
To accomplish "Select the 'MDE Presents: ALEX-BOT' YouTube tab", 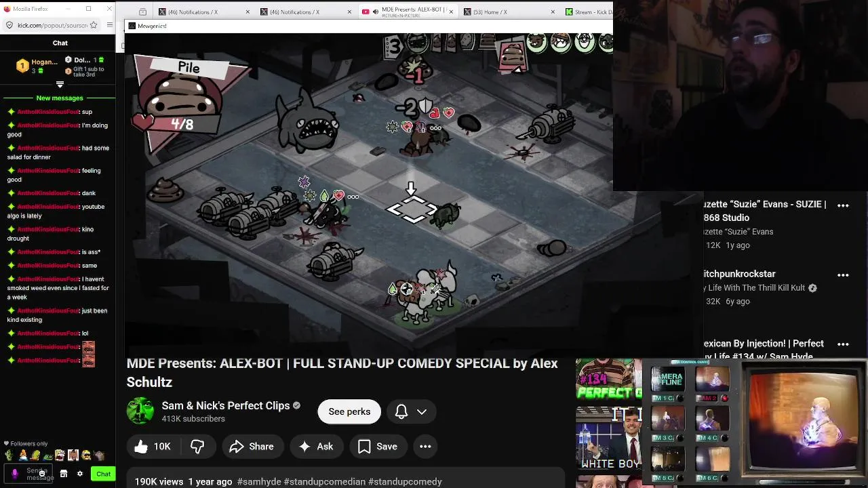I will [x=409, y=12].
